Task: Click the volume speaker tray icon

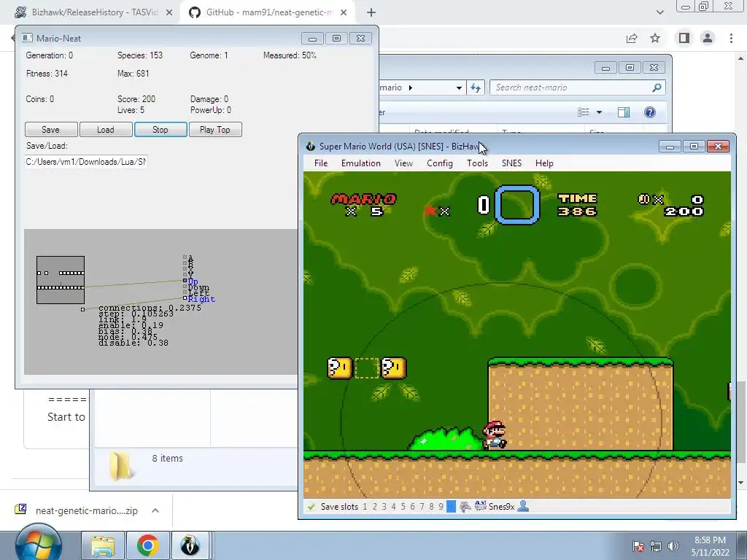Action: click(673, 546)
